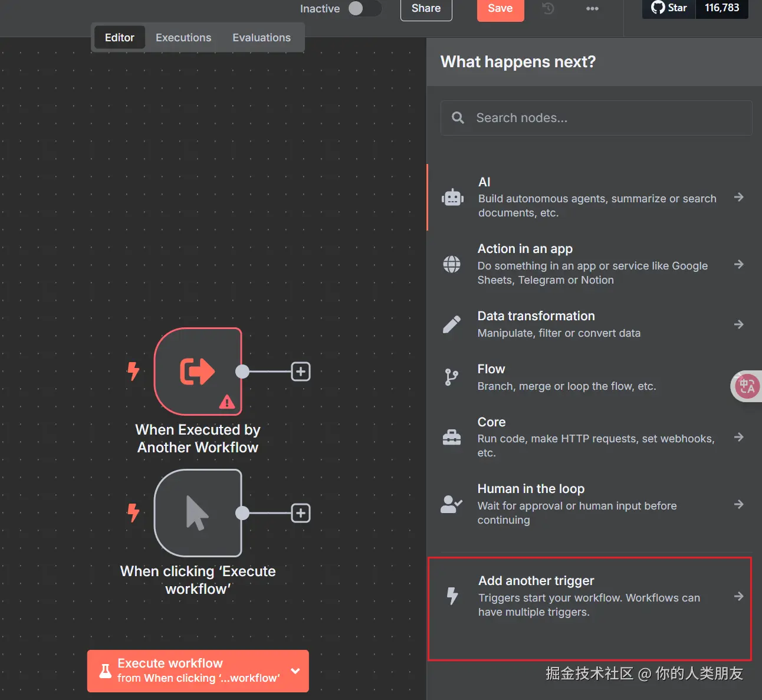Open the Human in the loop title
This screenshot has height=700, width=762.
[x=531, y=489]
